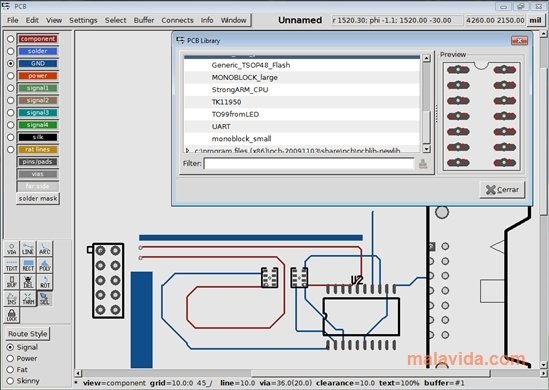The image size is (549, 390).
Task: Open the File menu
Action: pyautogui.click(x=13, y=20)
